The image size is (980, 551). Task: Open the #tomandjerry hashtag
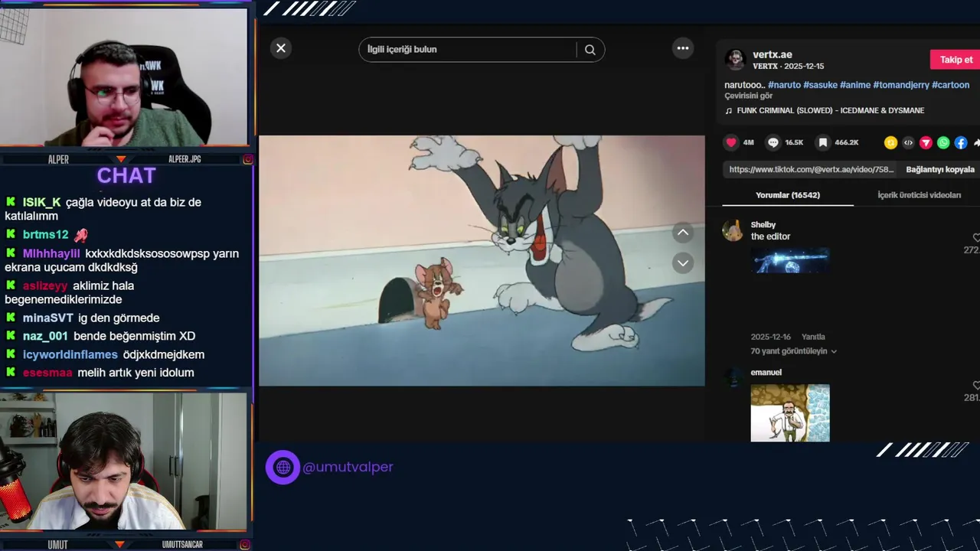(901, 85)
